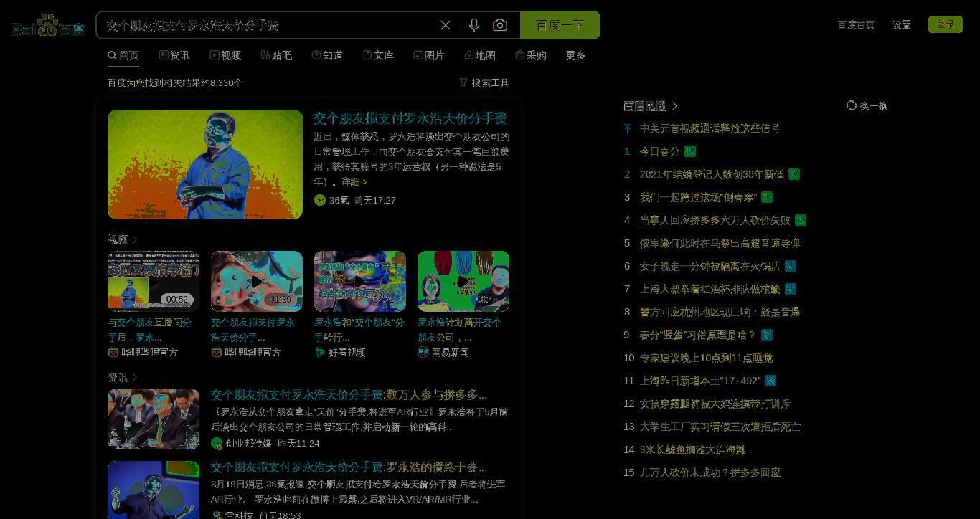Click the tag badge beside 今日春分

[x=689, y=151]
